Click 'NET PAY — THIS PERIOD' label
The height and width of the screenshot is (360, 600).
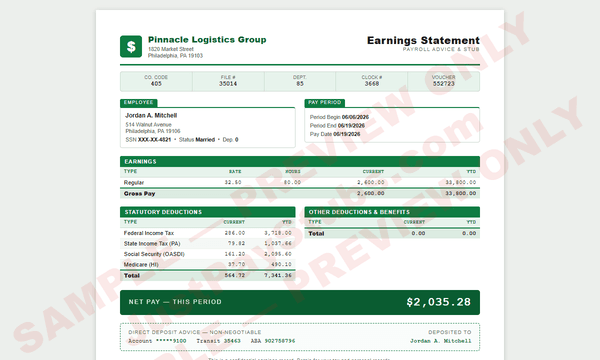(x=175, y=302)
